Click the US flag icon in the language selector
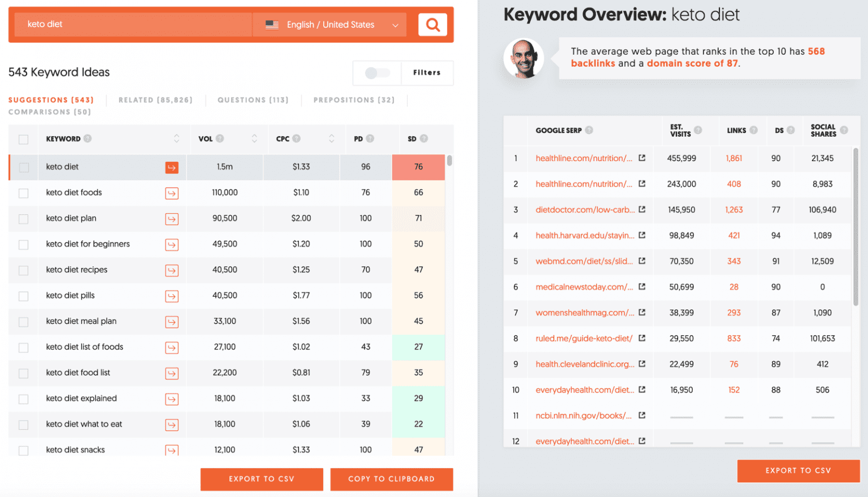 click(272, 24)
